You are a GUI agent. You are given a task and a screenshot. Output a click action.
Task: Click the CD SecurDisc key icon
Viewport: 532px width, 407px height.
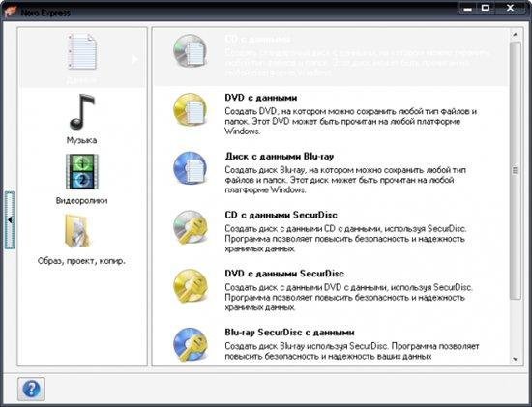(190, 227)
